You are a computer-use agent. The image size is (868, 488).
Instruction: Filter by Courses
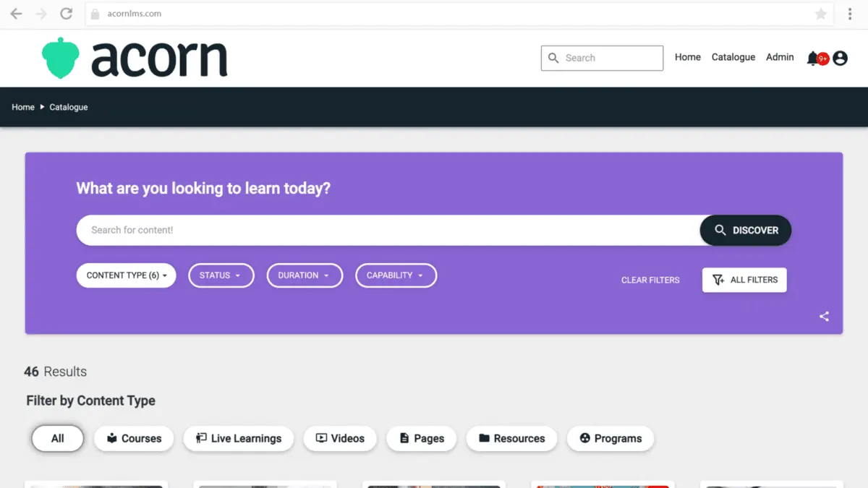coord(134,438)
